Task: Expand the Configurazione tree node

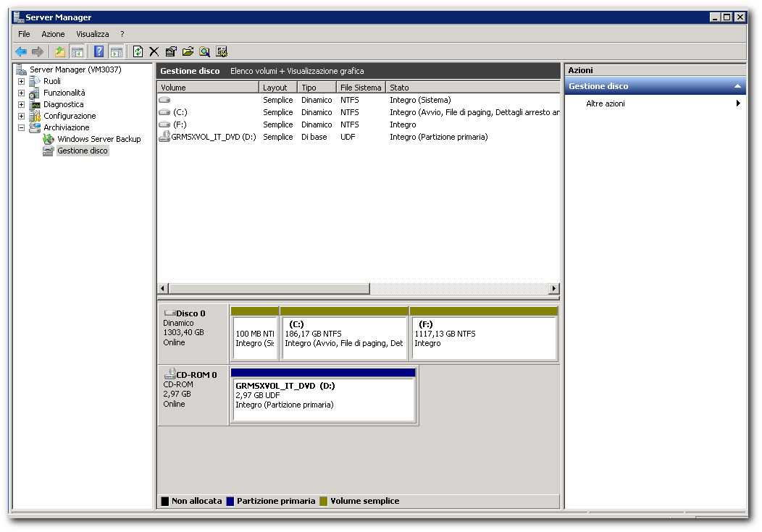Action: pos(22,116)
